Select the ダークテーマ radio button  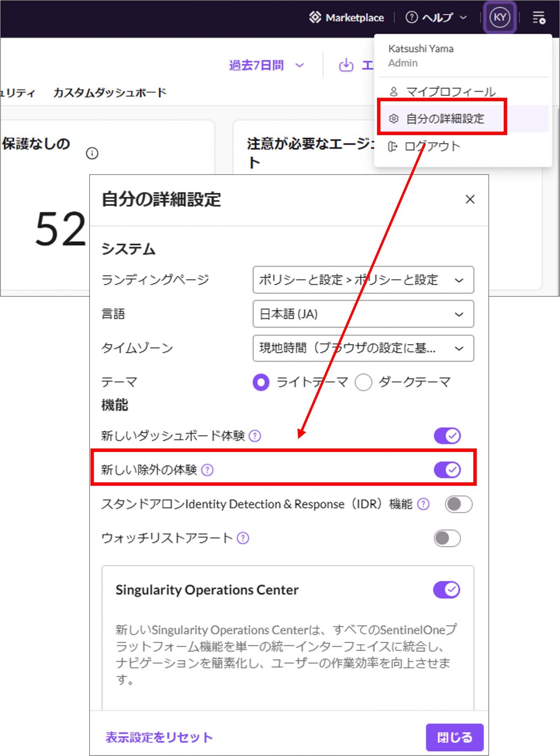click(x=363, y=382)
